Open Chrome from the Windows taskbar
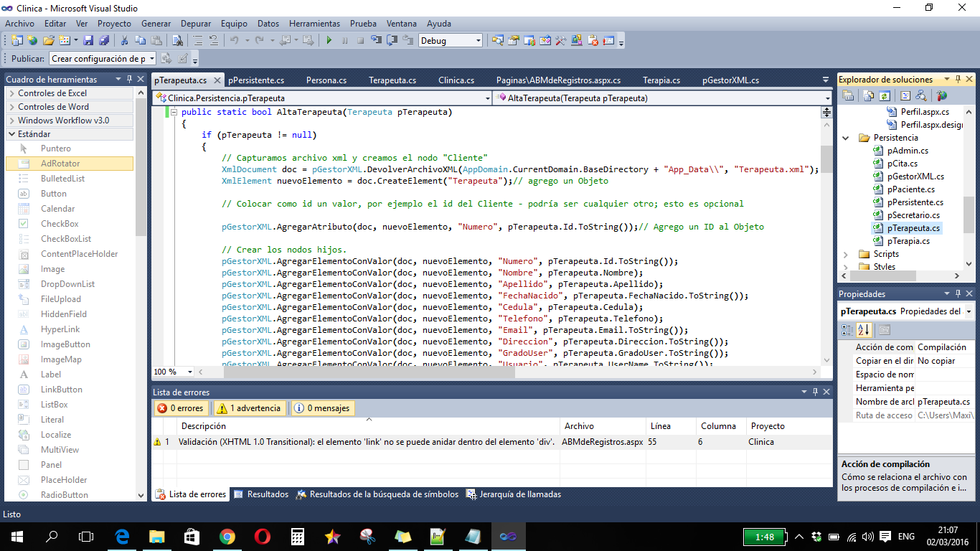The image size is (980, 551). 227,537
